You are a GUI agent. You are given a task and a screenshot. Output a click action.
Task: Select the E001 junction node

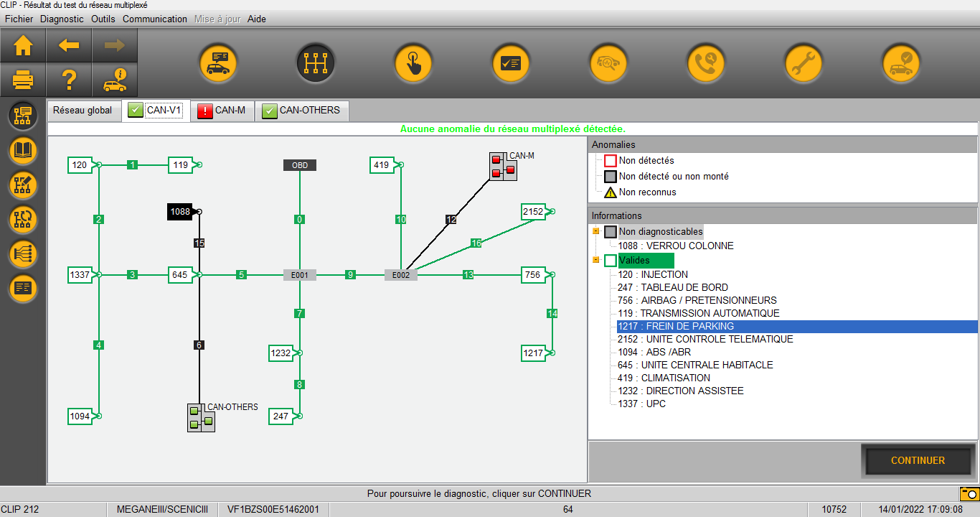pyautogui.click(x=300, y=274)
